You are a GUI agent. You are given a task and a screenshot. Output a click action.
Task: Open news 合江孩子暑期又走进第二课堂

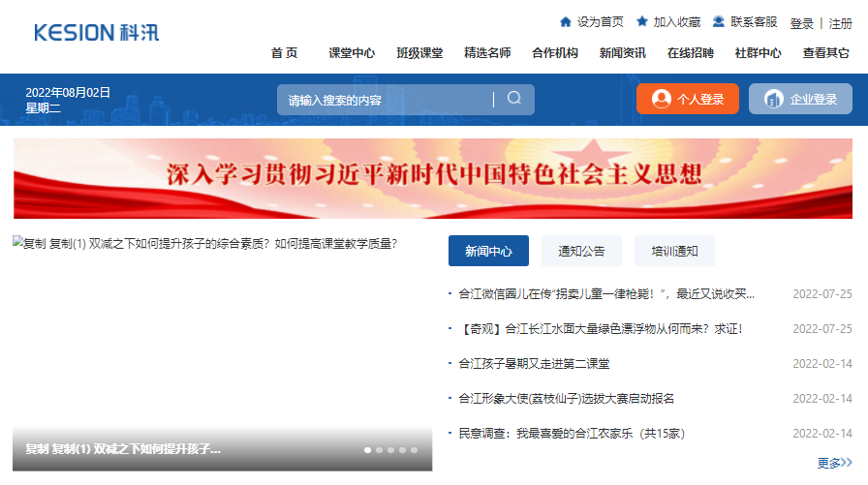coord(534,364)
